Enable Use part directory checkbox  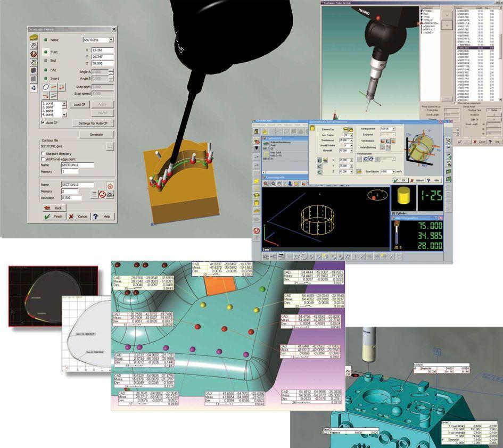(43, 153)
